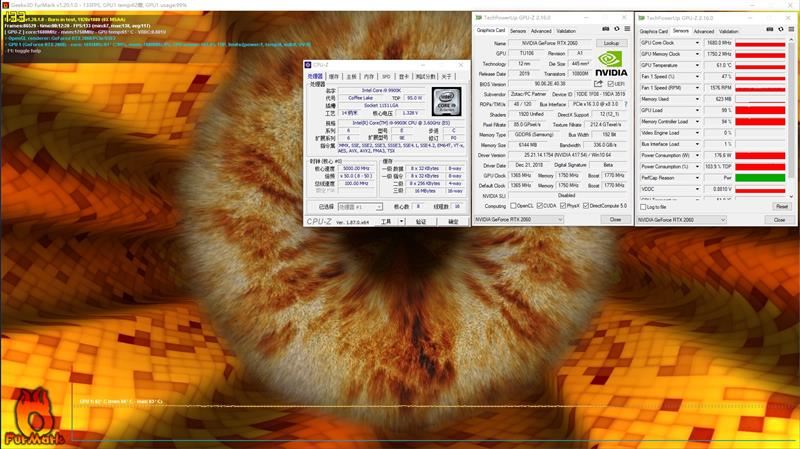Viewport: 800px width, 449px height.
Task: Click the refresh icon in the Graphics Card GPU-Z window
Action: pos(616,29)
